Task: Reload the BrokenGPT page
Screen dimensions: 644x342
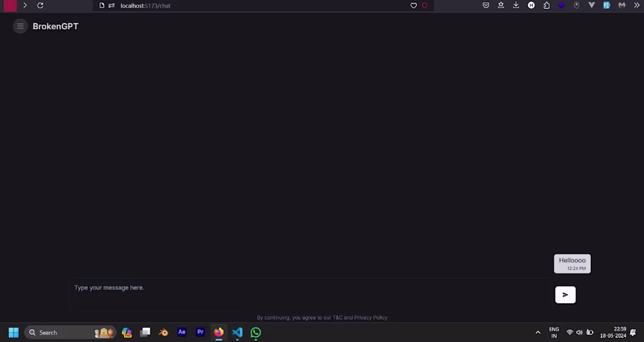Action: click(40, 5)
